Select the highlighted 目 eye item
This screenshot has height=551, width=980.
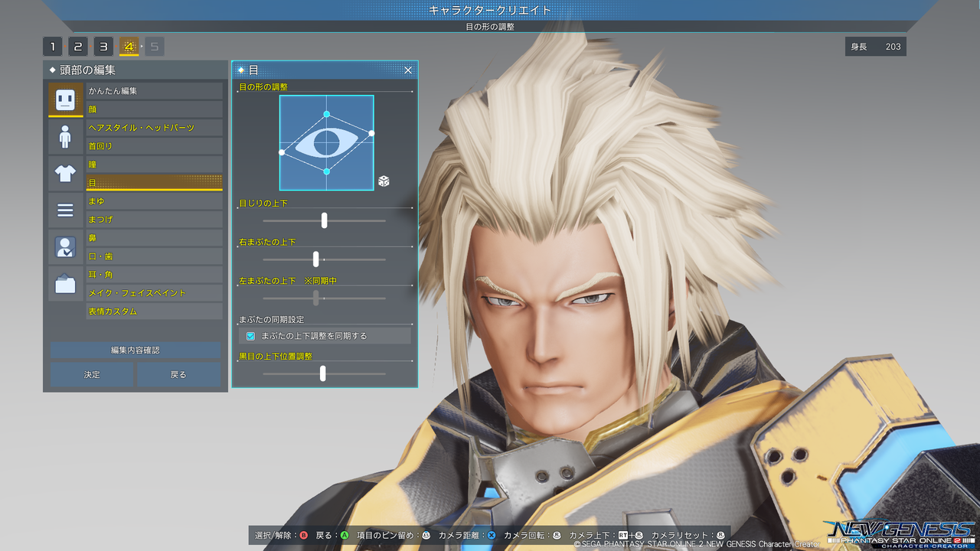(155, 183)
